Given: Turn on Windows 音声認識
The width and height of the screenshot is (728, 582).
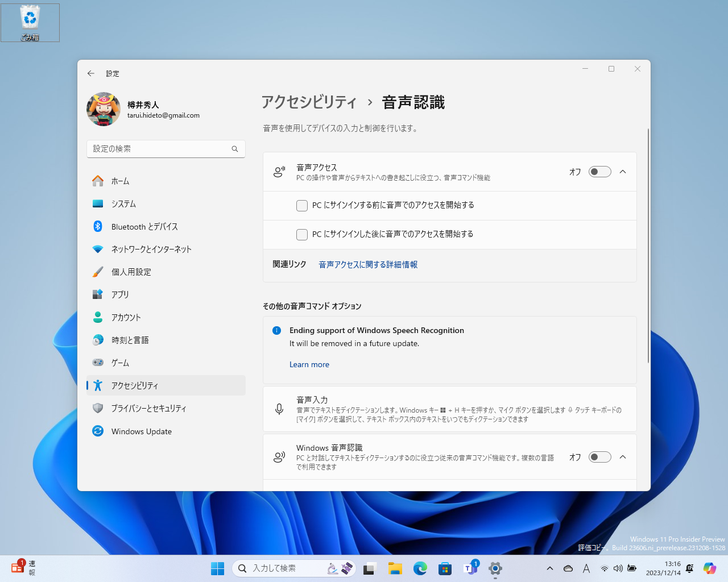Looking at the screenshot, I should [x=599, y=457].
